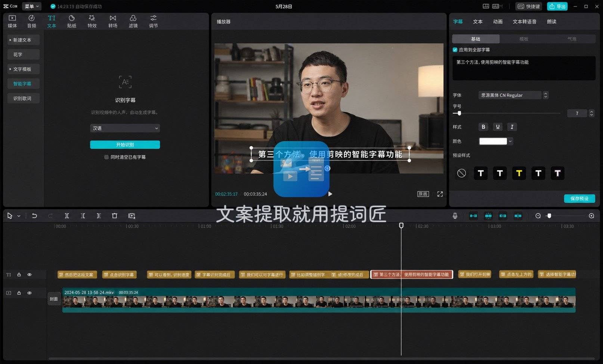Switch to the 文本转语音 tab
603x364 pixels.
click(525, 22)
